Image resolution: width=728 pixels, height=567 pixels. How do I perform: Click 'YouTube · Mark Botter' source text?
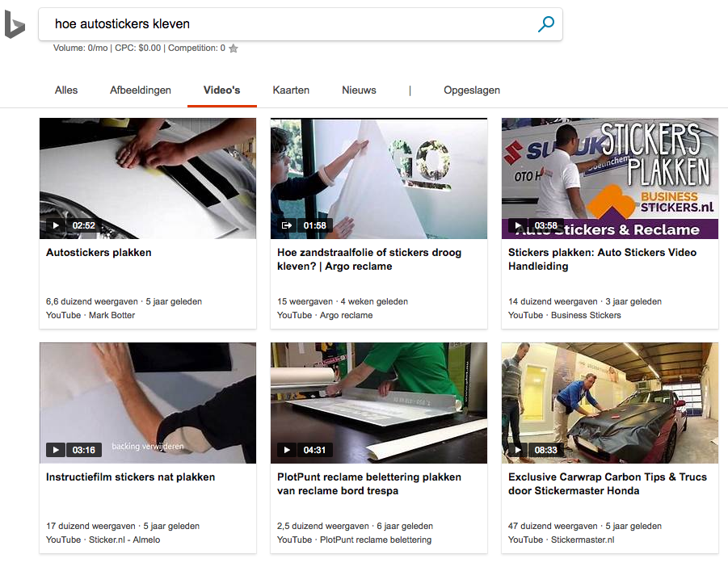(90, 315)
